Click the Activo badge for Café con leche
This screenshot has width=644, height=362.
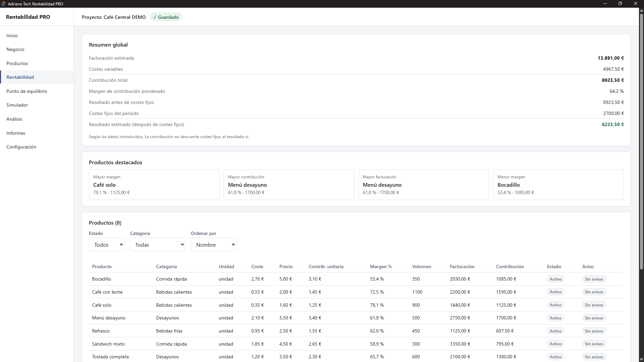[555, 292]
